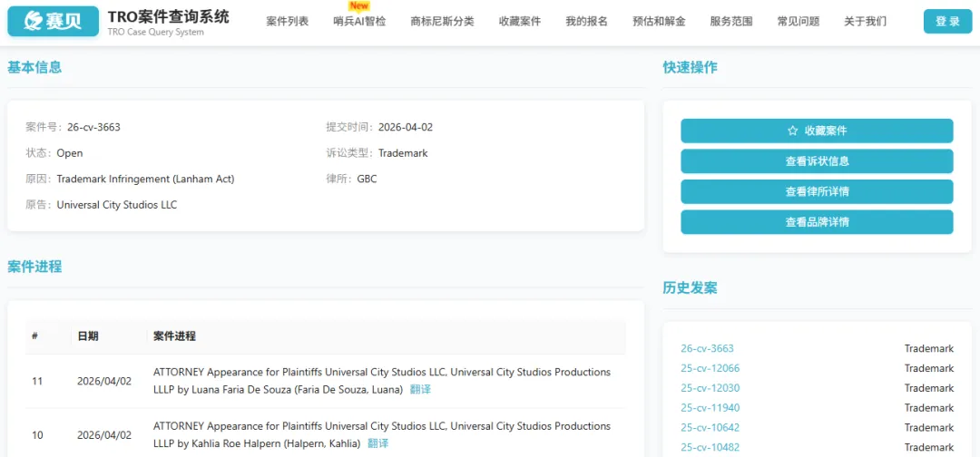
Task: Go to 商标尼斯分类 page
Action: [x=442, y=22]
